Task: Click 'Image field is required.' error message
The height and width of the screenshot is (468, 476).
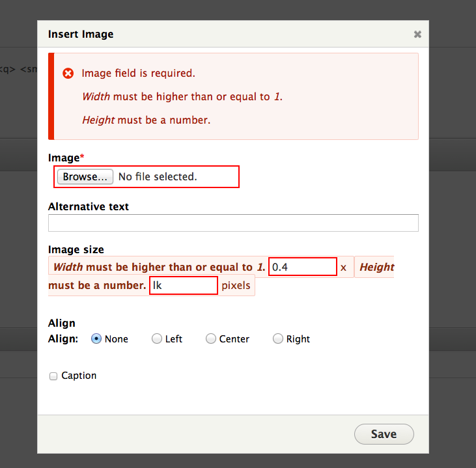Action: click(x=139, y=73)
